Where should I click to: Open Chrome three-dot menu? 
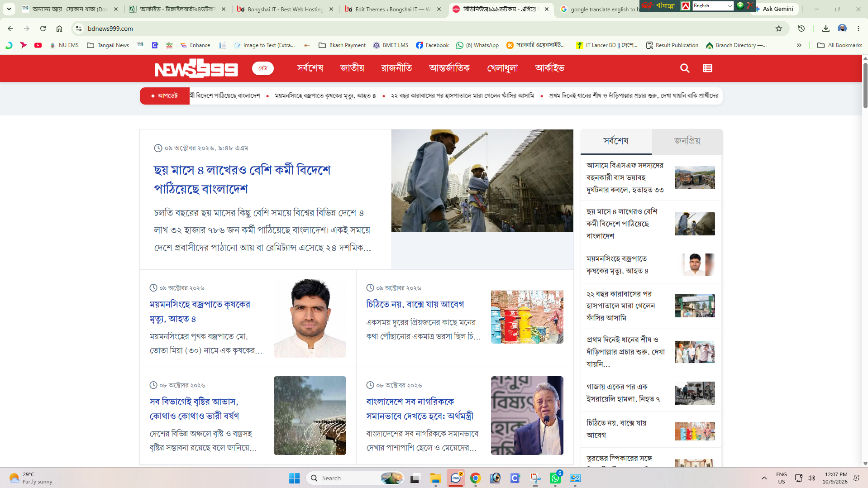[858, 29]
